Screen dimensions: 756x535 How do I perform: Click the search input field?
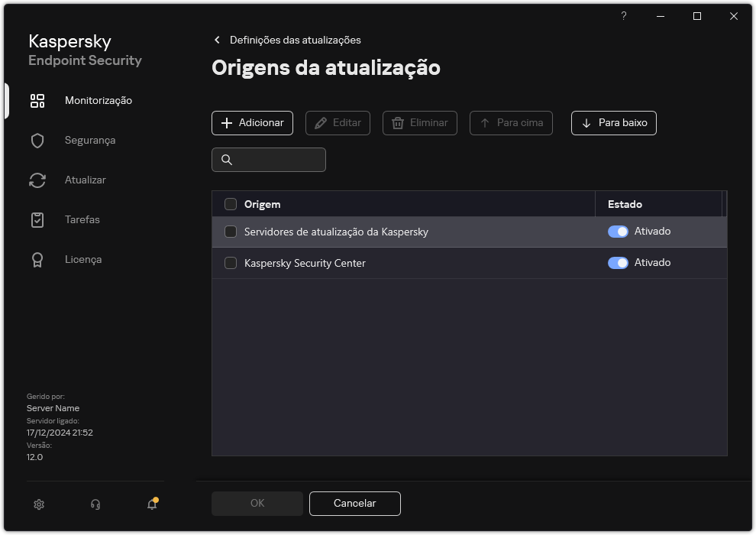pyautogui.click(x=269, y=160)
